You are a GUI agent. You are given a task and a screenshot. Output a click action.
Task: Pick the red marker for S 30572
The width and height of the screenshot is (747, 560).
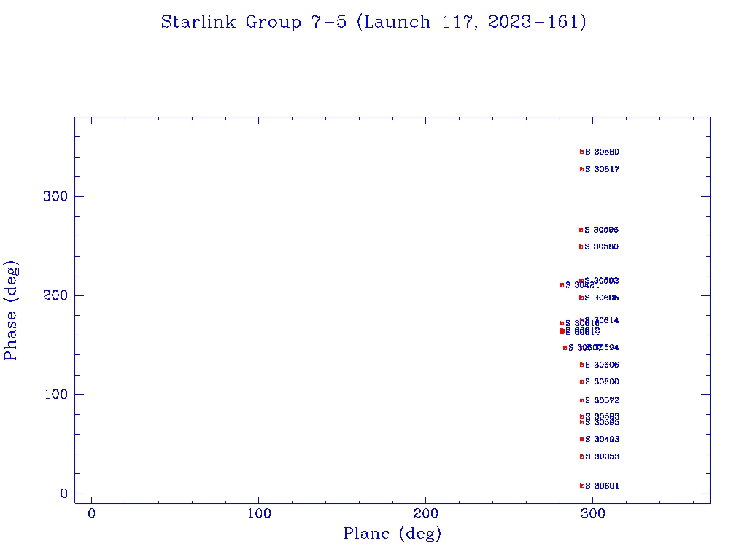[x=581, y=401]
